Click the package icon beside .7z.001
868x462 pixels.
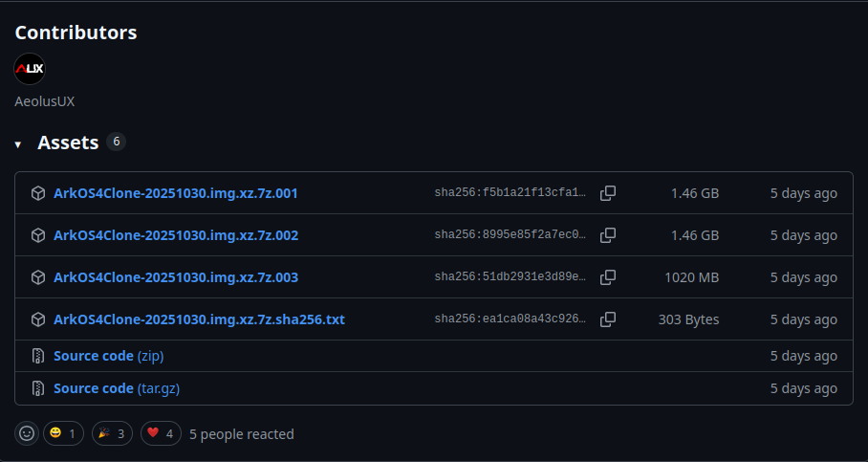pyautogui.click(x=38, y=193)
